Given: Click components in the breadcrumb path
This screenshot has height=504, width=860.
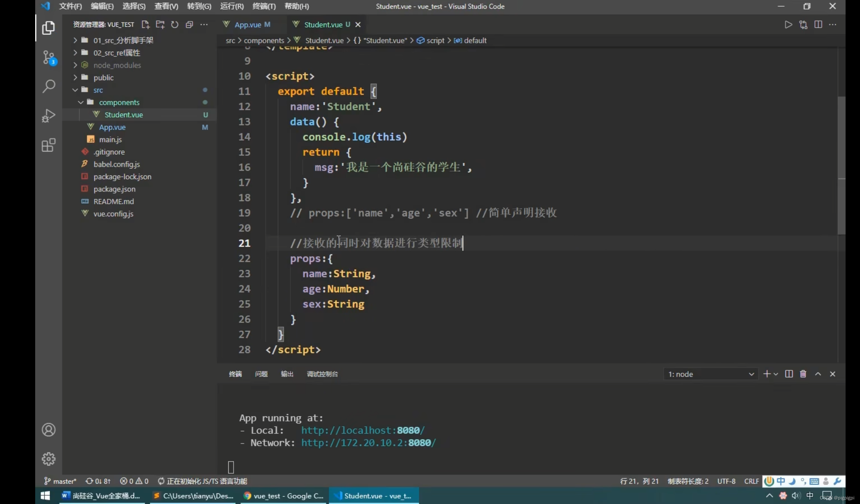Looking at the screenshot, I should pyautogui.click(x=264, y=40).
